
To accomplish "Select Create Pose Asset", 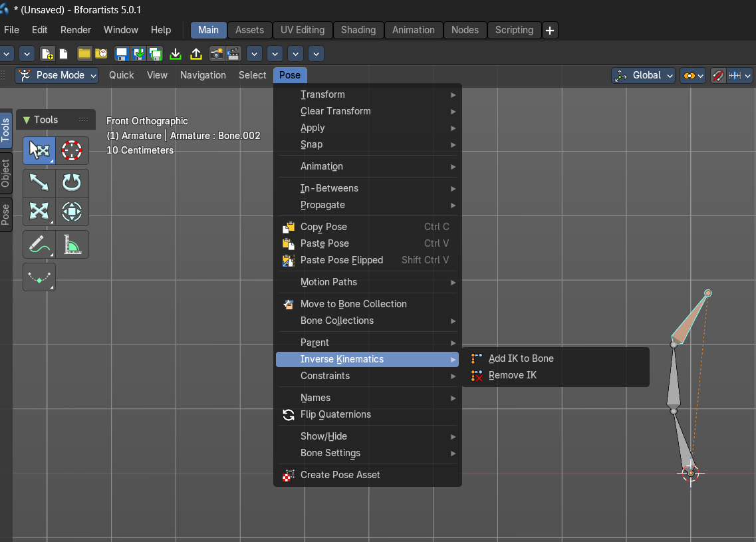I will point(368,475).
